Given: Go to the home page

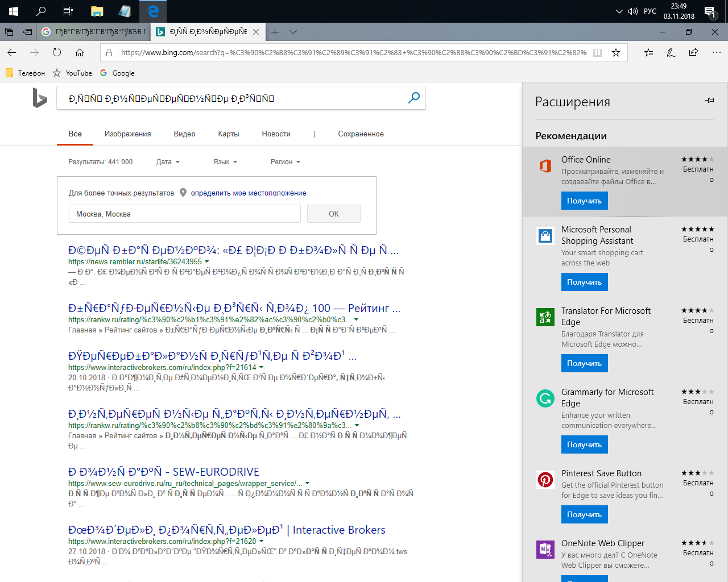Looking at the screenshot, I should click(x=80, y=52).
